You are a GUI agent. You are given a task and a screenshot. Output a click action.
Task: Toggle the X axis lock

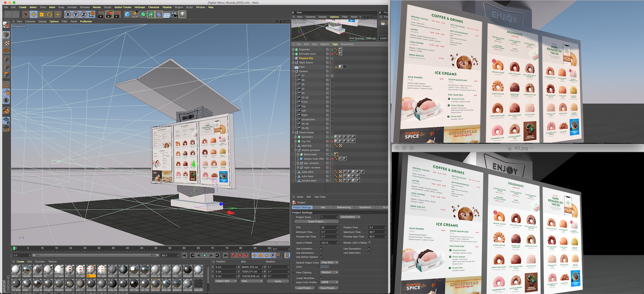pos(68,14)
